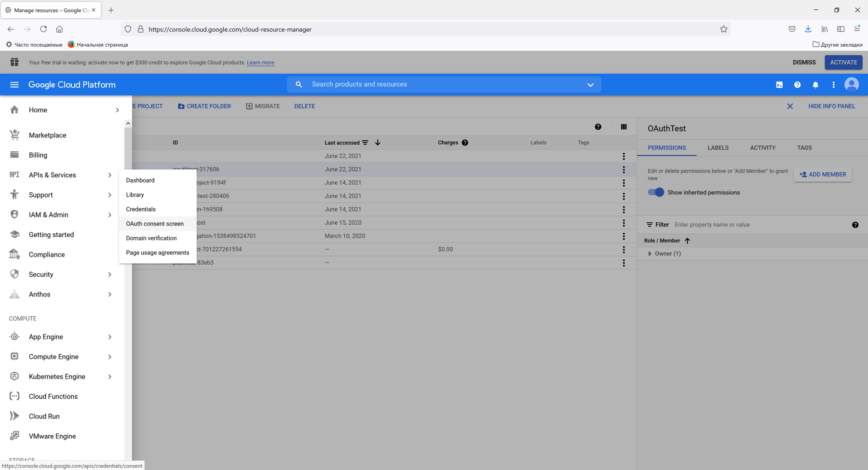Expand the search bar dropdown arrow
Image resolution: width=868 pixels, height=470 pixels.
pyautogui.click(x=590, y=85)
